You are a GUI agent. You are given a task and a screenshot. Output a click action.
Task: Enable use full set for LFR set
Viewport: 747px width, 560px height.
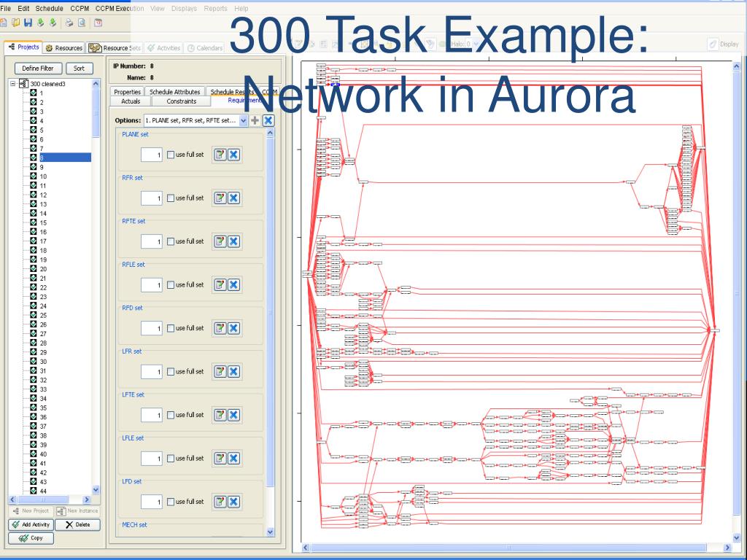click(171, 371)
